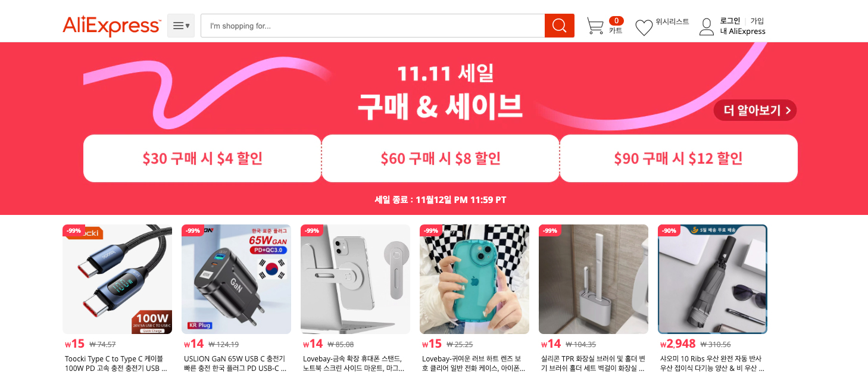Open the silicone TPR toilet brush thumbnail

594,279
